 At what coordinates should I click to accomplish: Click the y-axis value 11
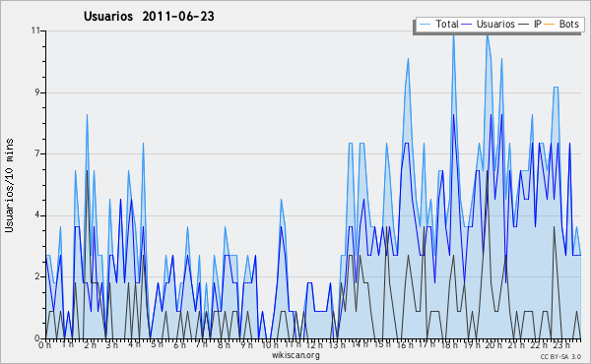[35, 30]
